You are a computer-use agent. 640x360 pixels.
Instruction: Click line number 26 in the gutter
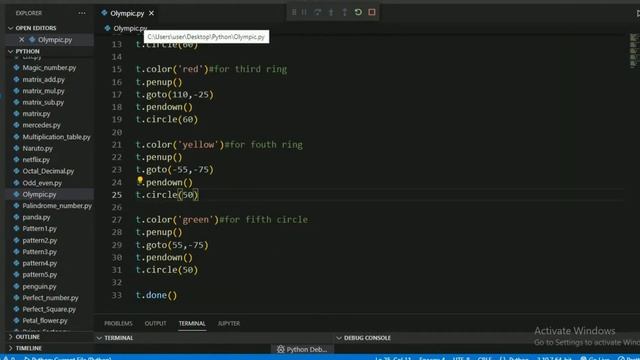click(x=117, y=207)
